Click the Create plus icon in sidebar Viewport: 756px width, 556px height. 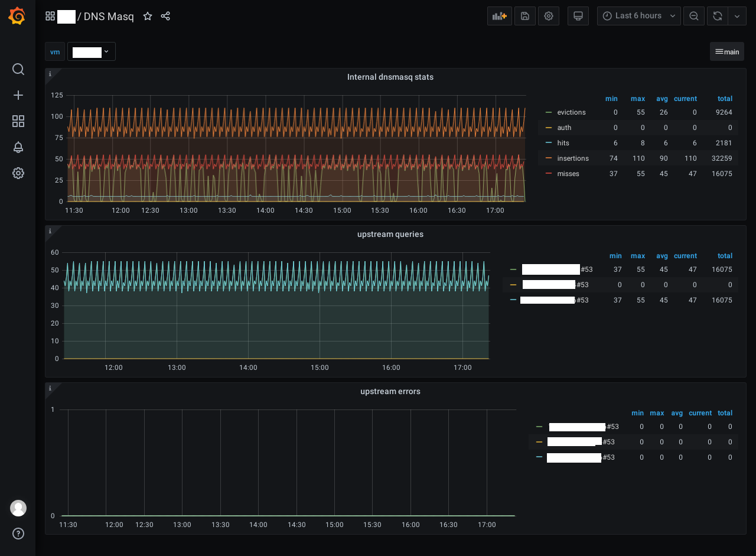click(18, 95)
